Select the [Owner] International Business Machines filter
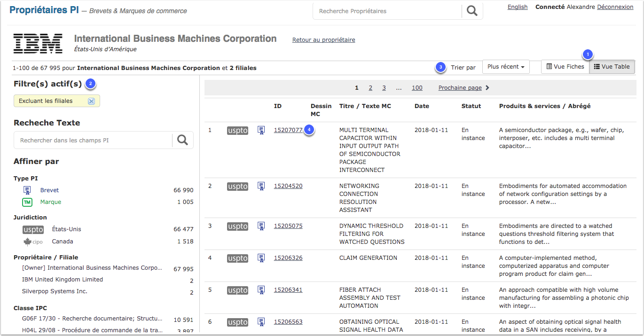 click(92, 268)
